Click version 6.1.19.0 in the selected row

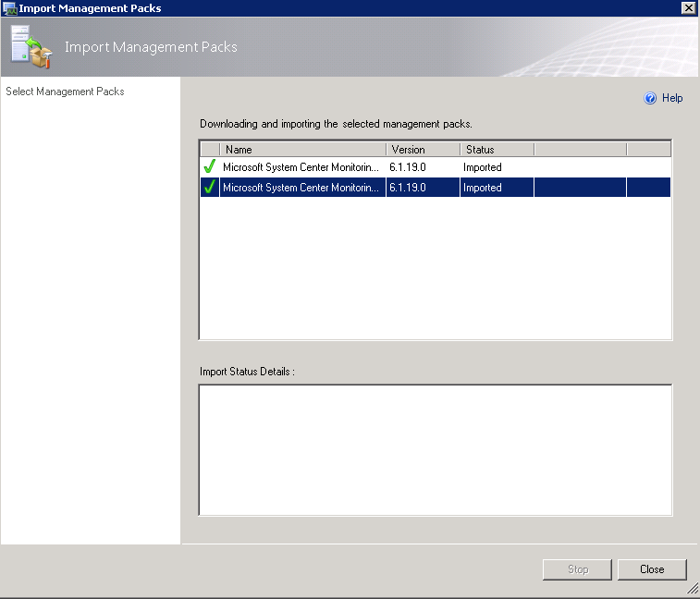pyautogui.click(x=407, y=188)
